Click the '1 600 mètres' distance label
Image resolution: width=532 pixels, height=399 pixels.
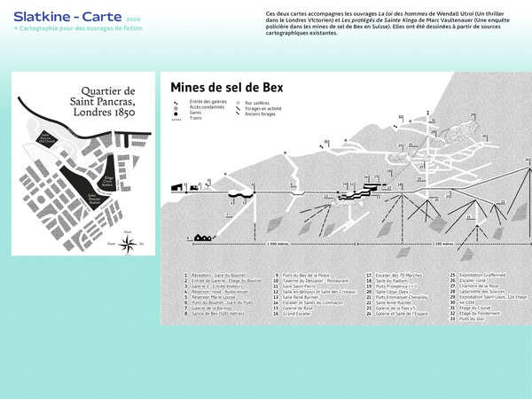click(278, 244)
